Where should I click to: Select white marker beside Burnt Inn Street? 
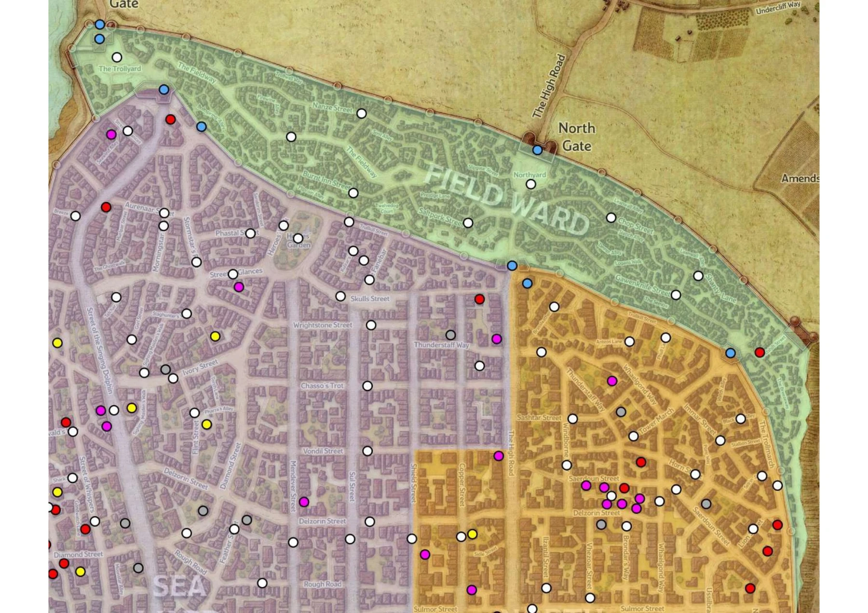click(353, 193)
